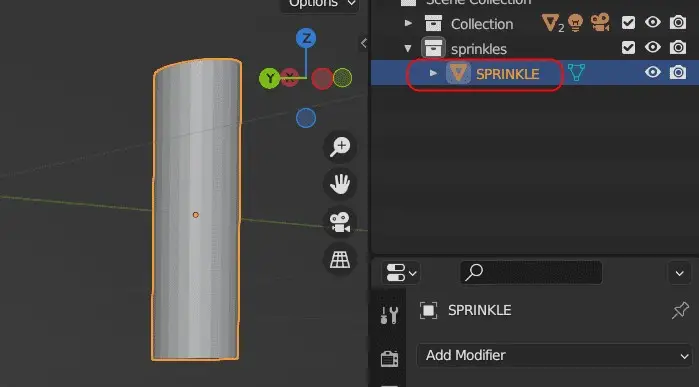Uncheck the sprinkles collection checkbox
Screen dimensions: 699x387
628,48
